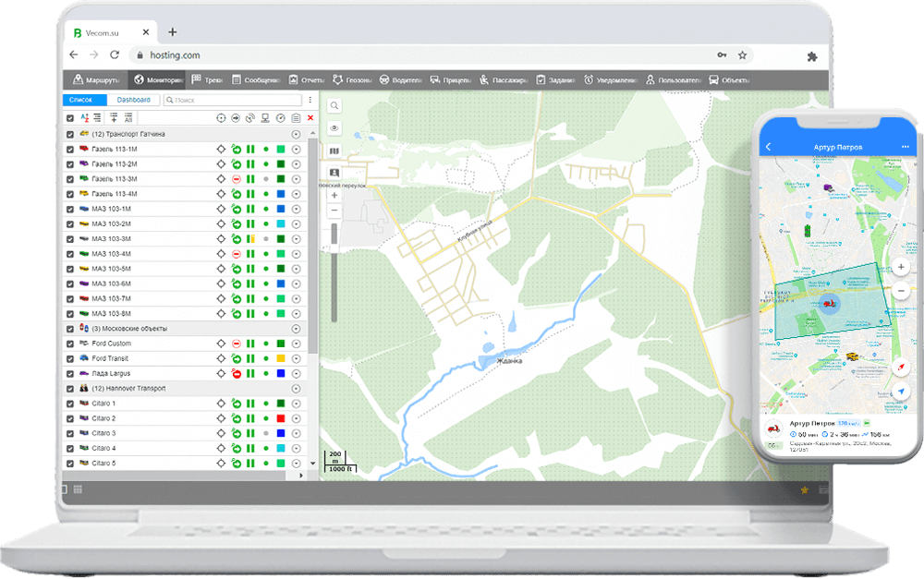924x579 pixels.
Task: Open the Московские объекты group dropdown arrow
Action: point(296,329)
